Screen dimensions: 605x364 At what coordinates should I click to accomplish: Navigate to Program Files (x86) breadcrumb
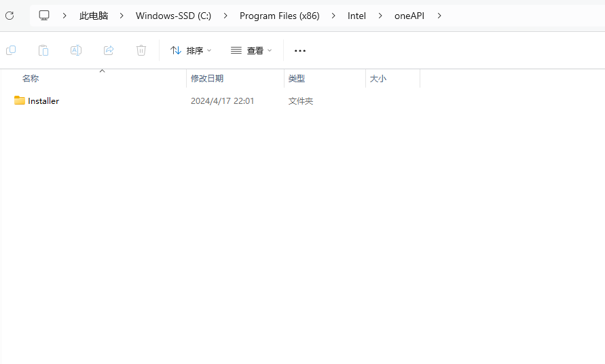click(279, 16)
